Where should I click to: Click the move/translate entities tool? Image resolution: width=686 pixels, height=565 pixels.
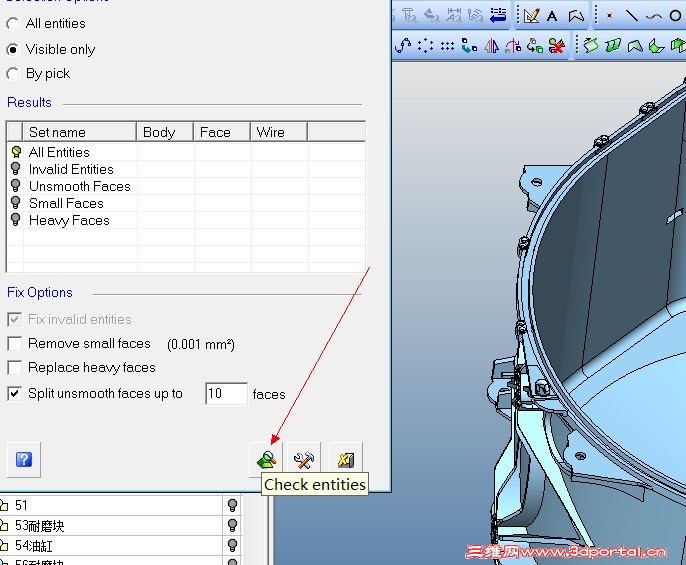coord(469,46)
